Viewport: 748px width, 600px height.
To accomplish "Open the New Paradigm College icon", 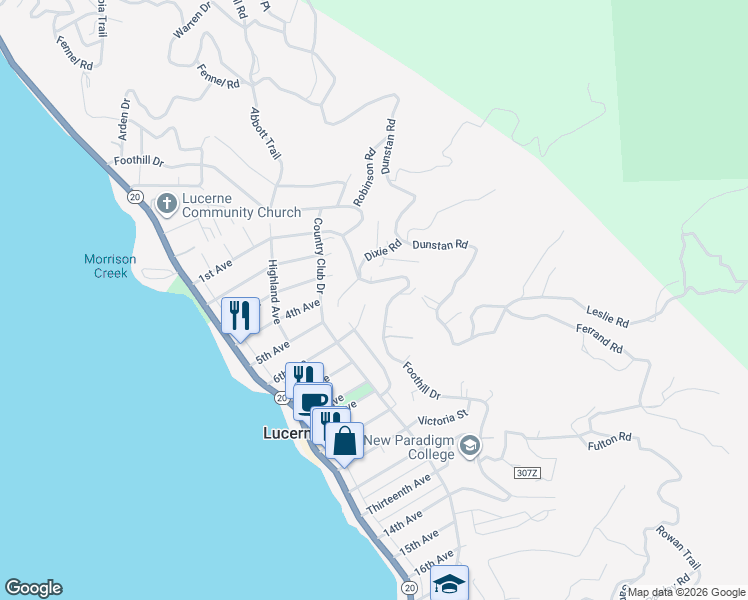I will pos(470,447).
